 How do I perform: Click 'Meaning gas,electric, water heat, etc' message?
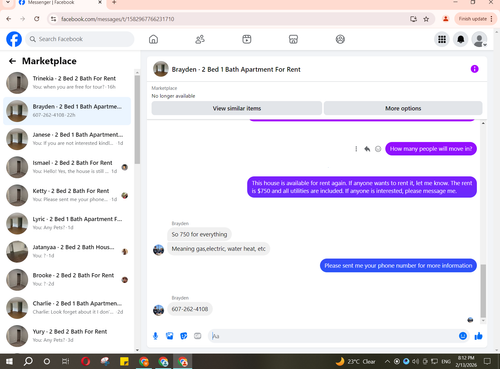point(218,249)
